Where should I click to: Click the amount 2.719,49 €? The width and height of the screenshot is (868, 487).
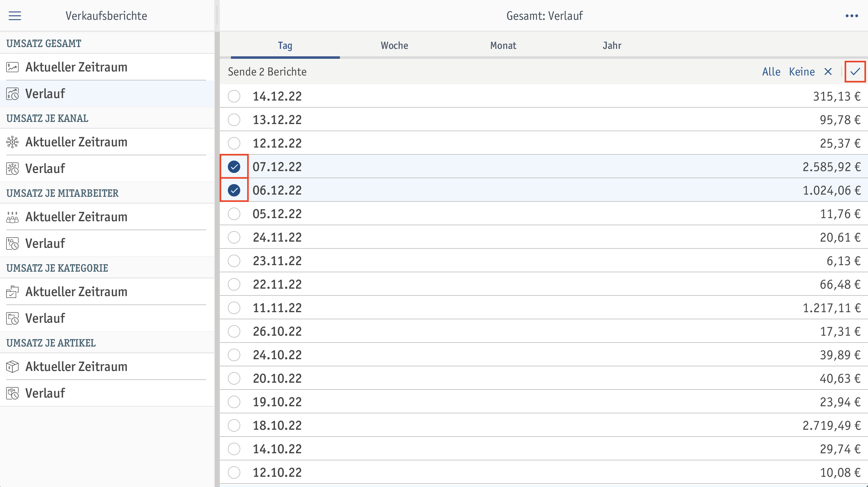(x=831, y=425)
